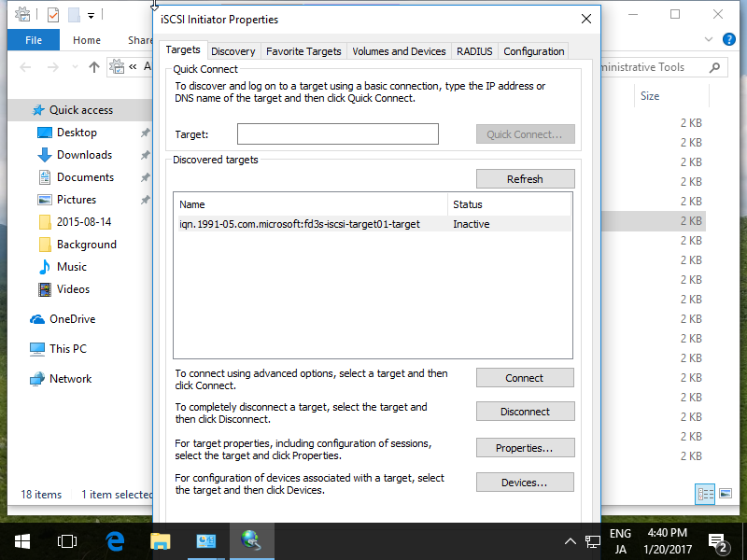This screenshot has width=747, height=560.
Task: Select the fd3s-iscsi-target01-target row
Action: click(x=374, y=224)
